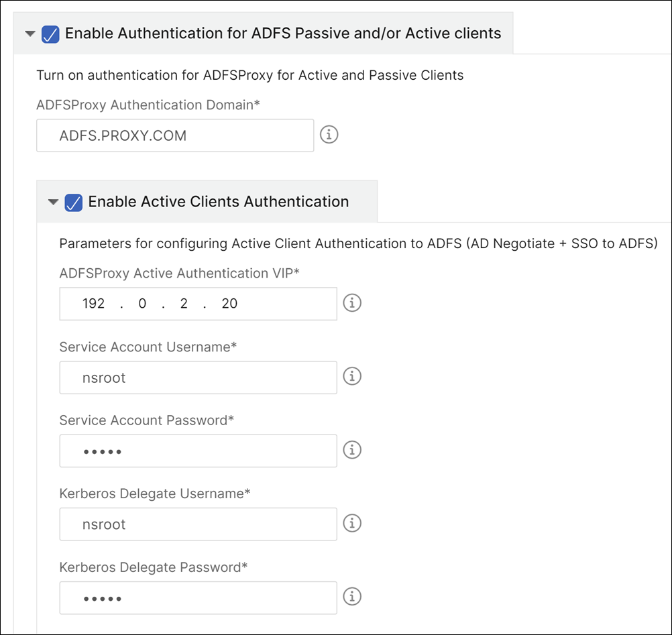Collapse the ADFS Passive and/or Active clients section

[x=30, y=34]
